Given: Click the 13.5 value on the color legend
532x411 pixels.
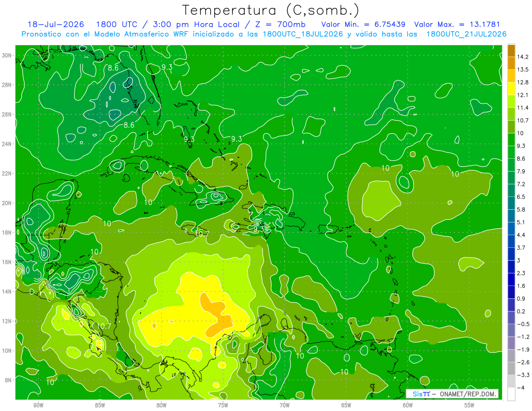Looking at the screenshot, I should (x=523, y=70).
